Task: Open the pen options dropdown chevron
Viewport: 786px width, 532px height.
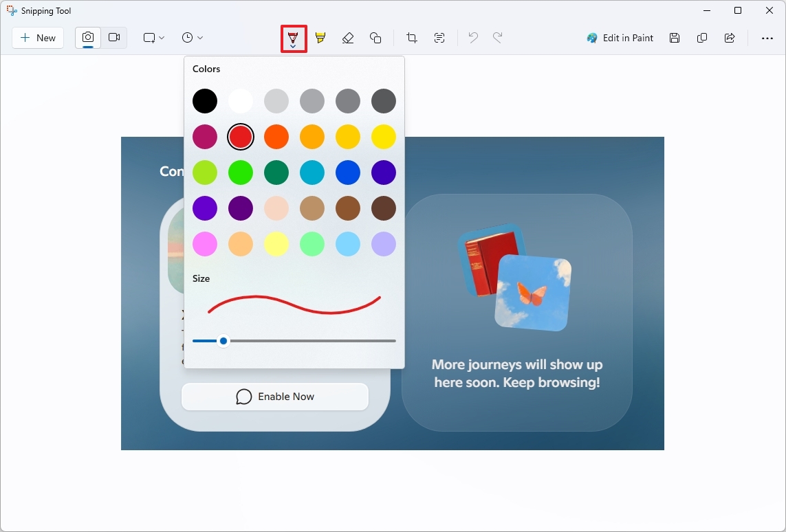Action: pos(294,45)
